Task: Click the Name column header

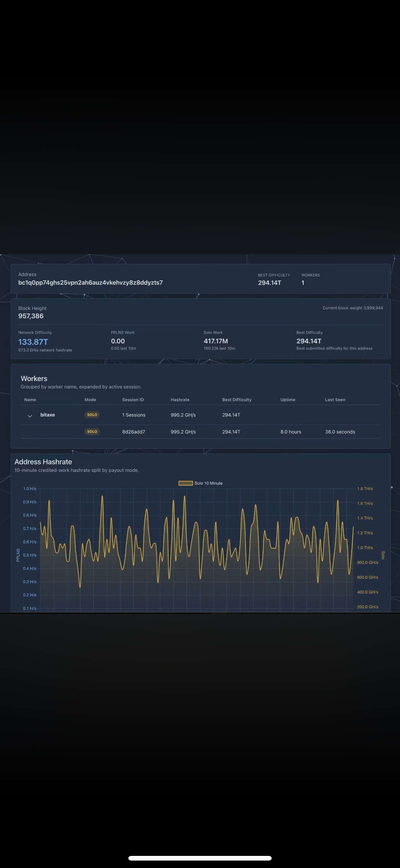Action: pyautogui.click(x=30, y=400)
